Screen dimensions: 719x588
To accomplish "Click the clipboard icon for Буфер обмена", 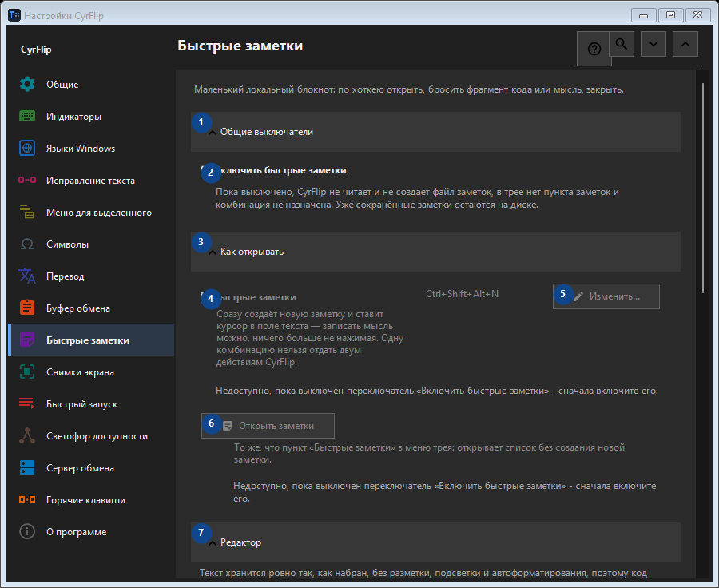I will (x=27, y=308).
